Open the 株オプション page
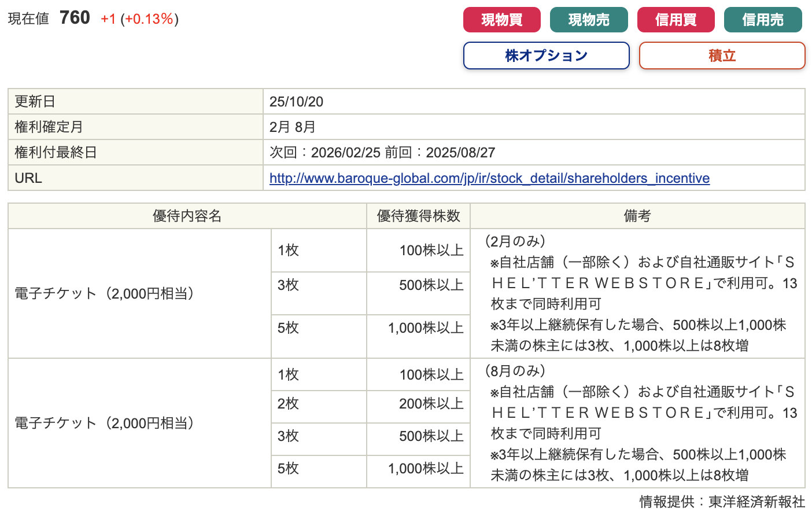 [x=546, y=56]
